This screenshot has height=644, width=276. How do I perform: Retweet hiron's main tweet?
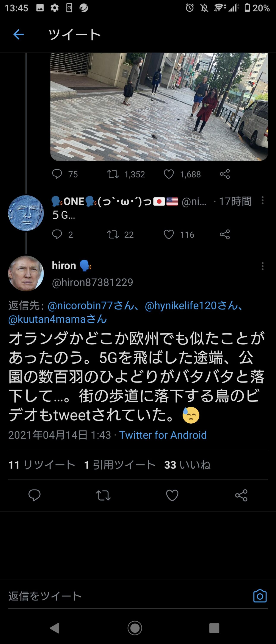[x=103, y=495]
